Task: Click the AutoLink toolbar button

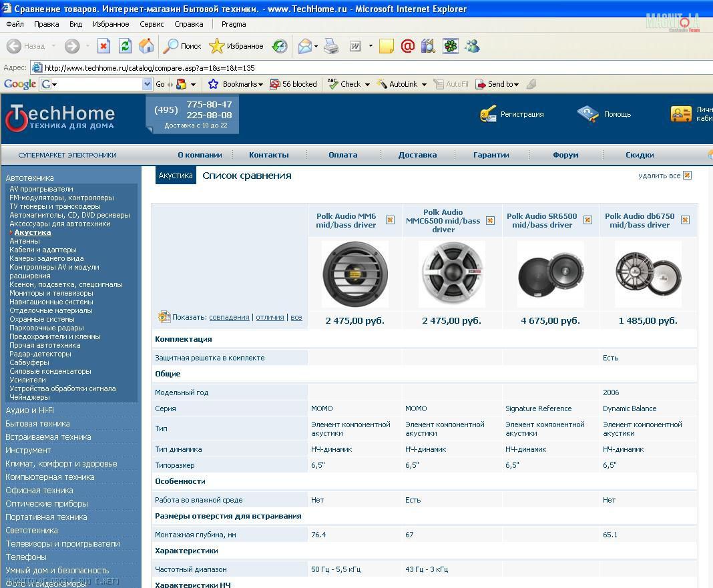Action: pyautogui.click(x=397, y=84)
